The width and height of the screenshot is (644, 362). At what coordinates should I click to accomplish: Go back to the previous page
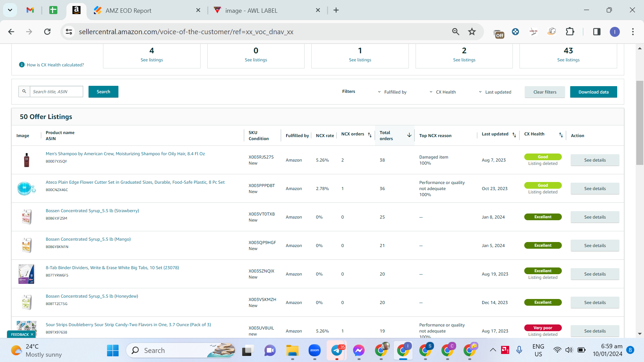pyautogui.click(x=11, y=32)
